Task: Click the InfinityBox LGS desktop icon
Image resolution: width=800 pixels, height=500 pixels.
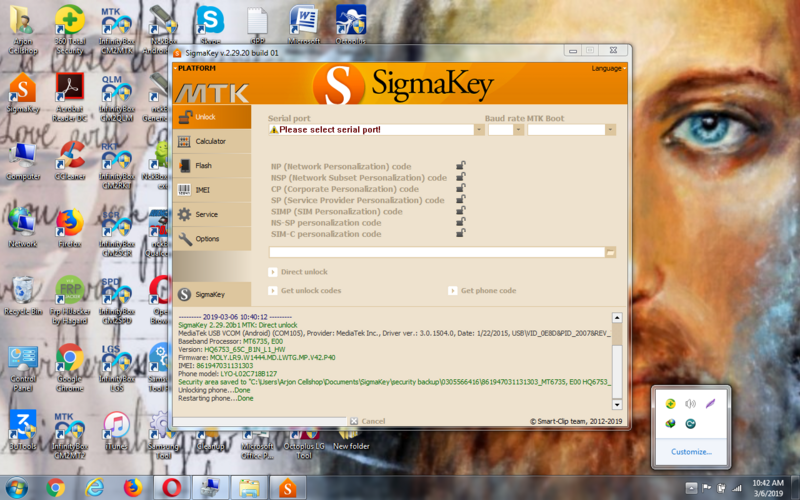Action: click(x=117, y=368)
